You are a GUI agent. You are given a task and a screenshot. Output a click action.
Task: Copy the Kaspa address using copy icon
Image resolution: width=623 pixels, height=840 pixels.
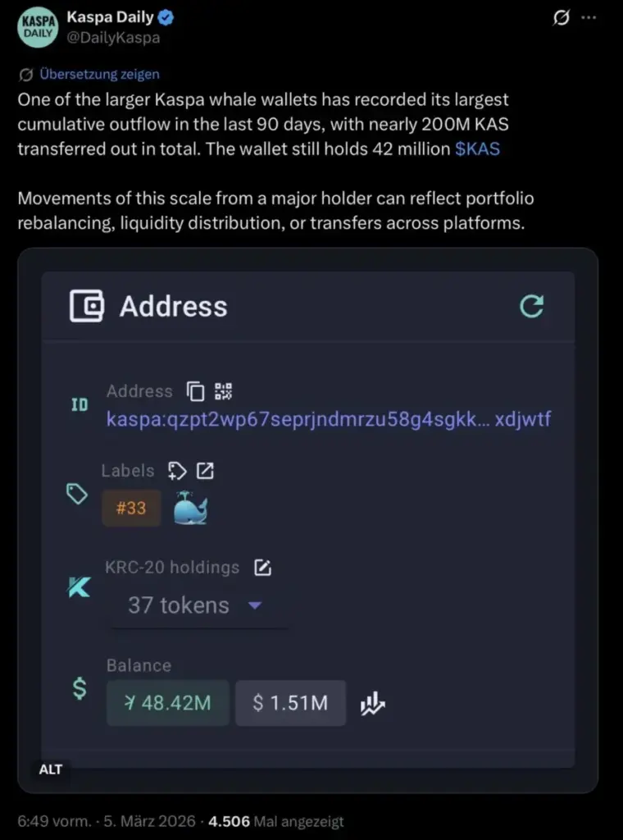click(195, 391)
